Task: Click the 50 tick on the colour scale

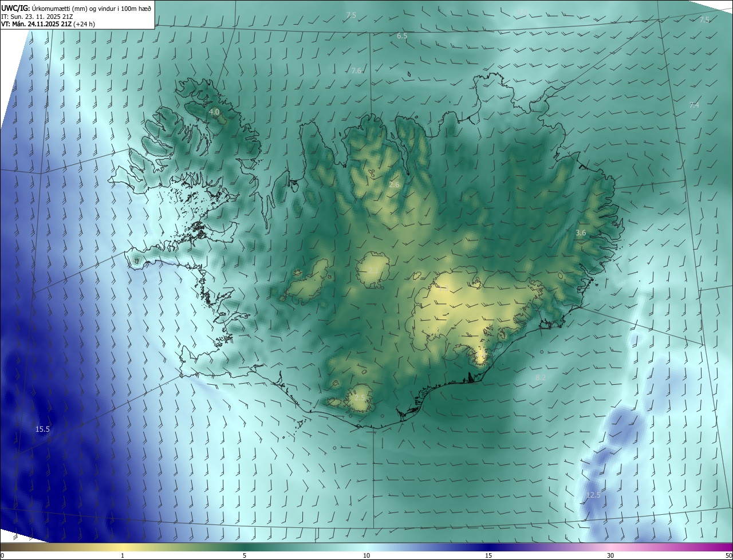Action: (728, 555)
